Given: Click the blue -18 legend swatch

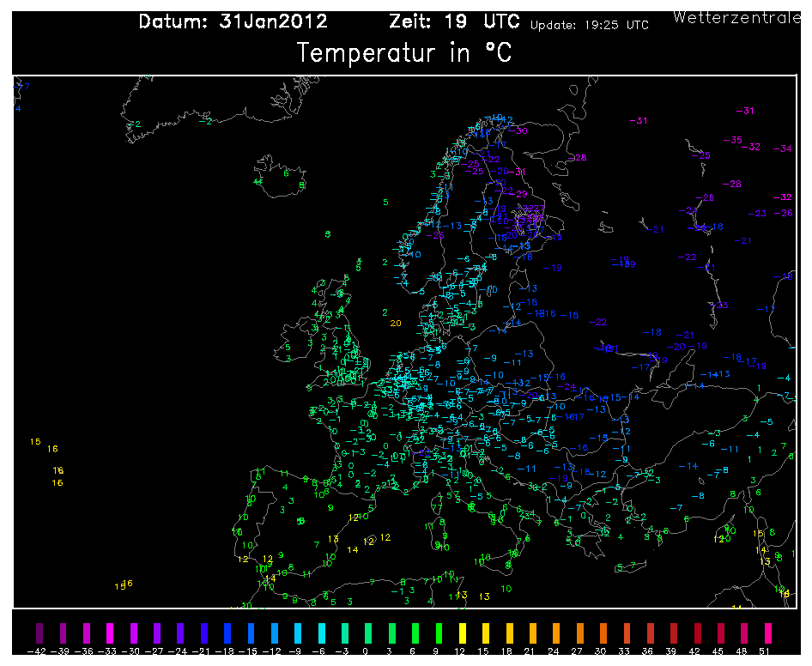Looking at the screenshot, I should 227,633.
